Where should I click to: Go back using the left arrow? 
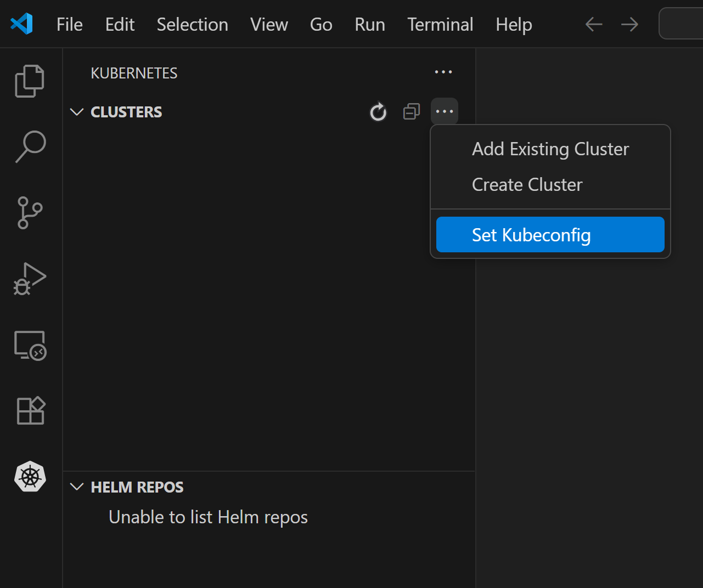tap(594, 25)
